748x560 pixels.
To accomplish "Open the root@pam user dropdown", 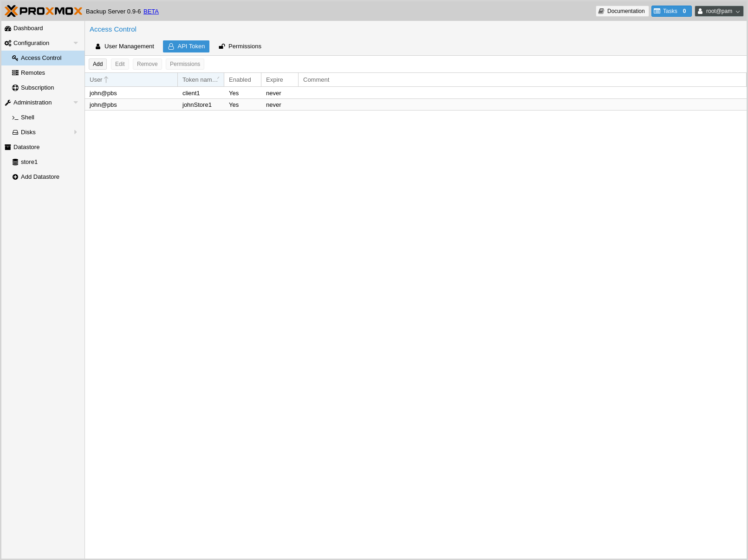I will pyautogui.click(x=719, y=11).
